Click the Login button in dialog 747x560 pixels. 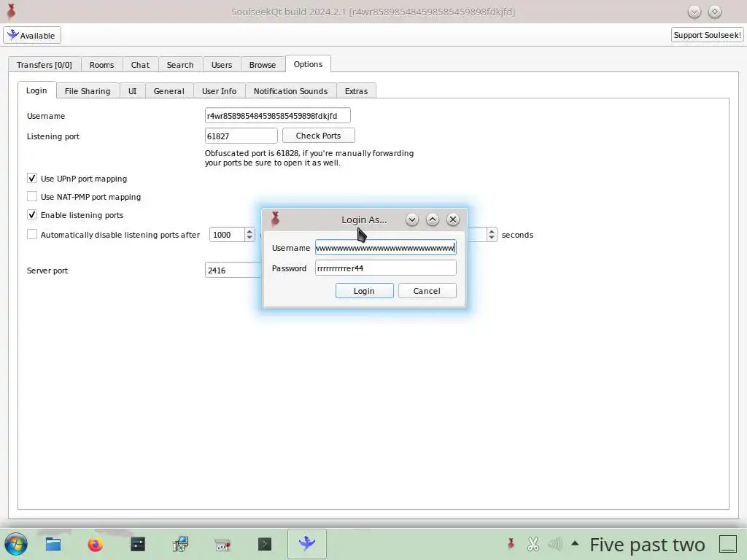pyautogui.click(x=365, y=291)
